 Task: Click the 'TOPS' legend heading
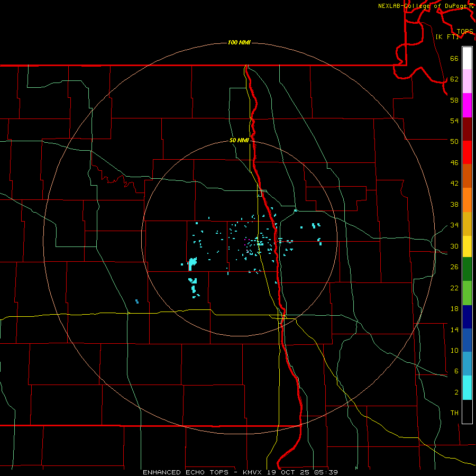(465, 32)
